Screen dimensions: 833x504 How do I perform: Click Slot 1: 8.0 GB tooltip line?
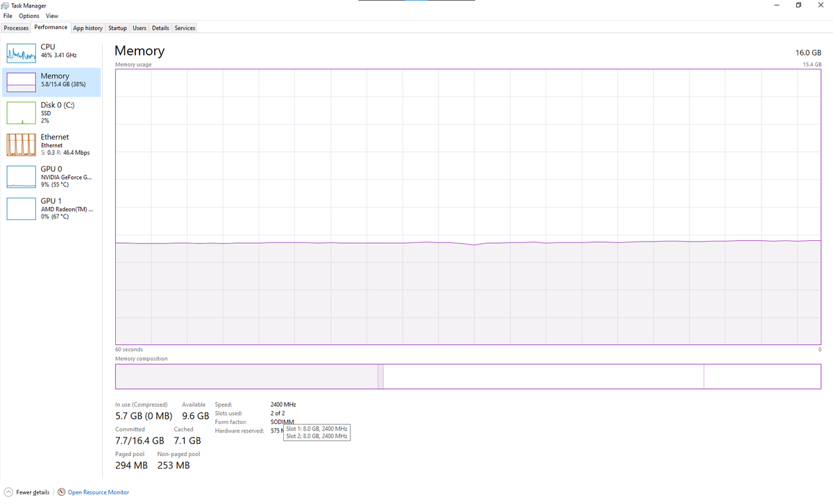click(317, 429)
